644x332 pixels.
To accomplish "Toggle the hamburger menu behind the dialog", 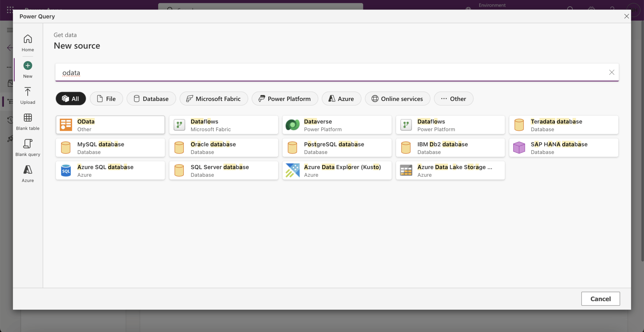I will coord(10,30).
